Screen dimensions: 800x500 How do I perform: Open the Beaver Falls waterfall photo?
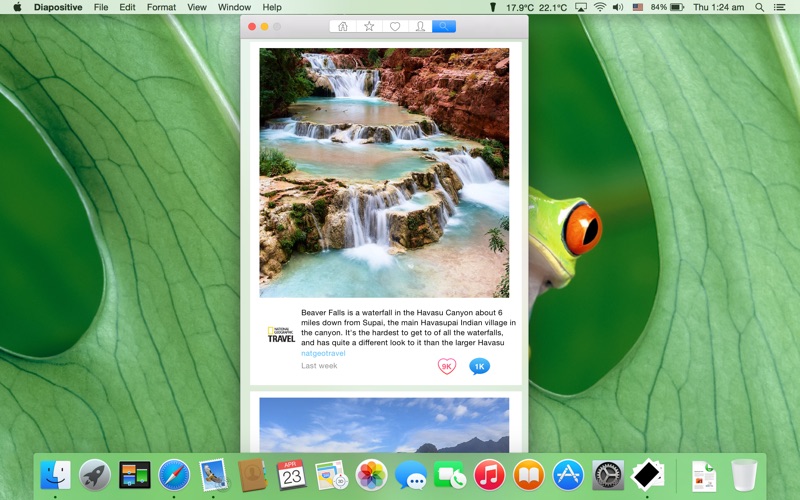click(x=384, y=173)
